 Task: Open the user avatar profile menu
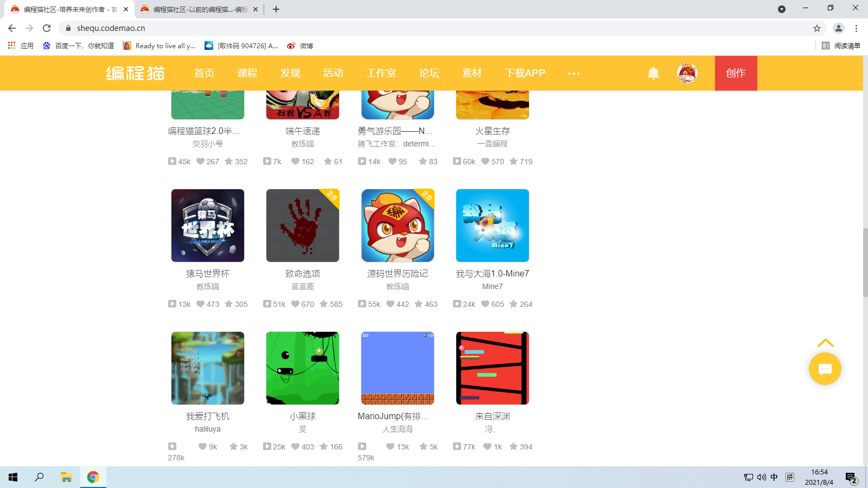pos(687,73)
